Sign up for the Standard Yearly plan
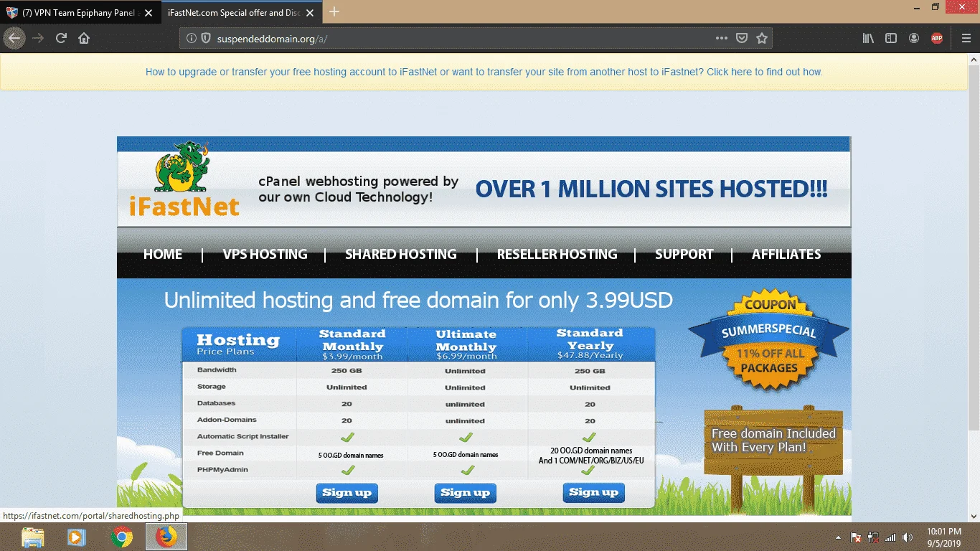 [x=593, y=492]
